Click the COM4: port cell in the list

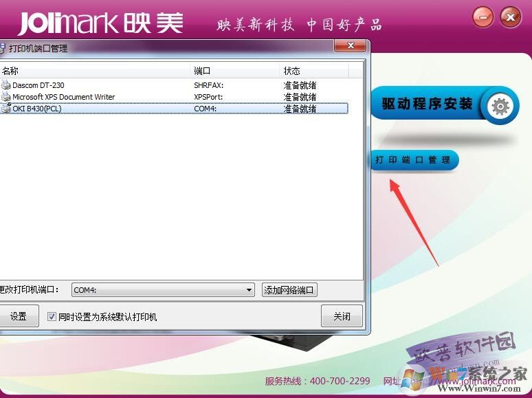pos(206,109)
